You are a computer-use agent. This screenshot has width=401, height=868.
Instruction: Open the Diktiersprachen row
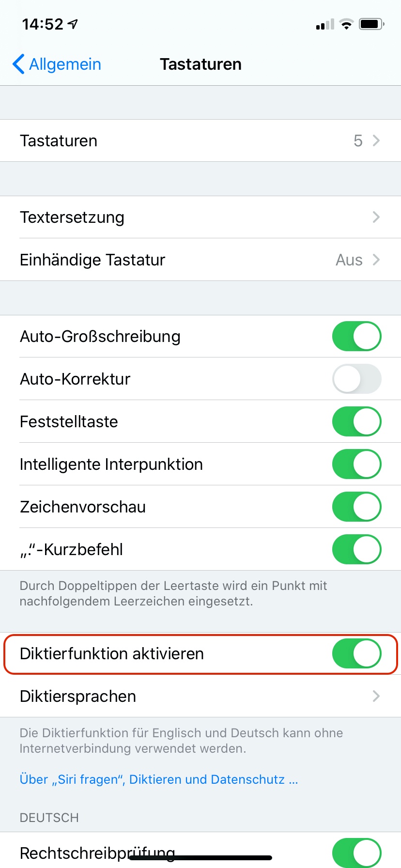pyautogui.click(x=200, y=696)
